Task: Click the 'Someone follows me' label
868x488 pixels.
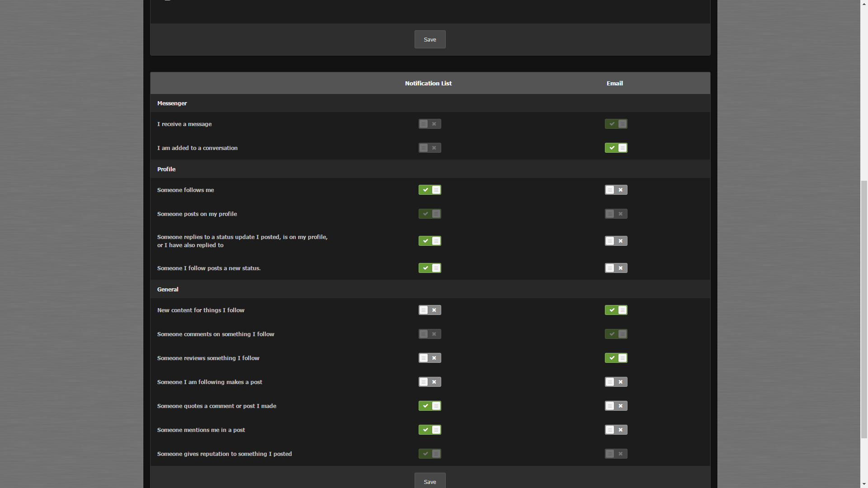Action: pos(185,190)
